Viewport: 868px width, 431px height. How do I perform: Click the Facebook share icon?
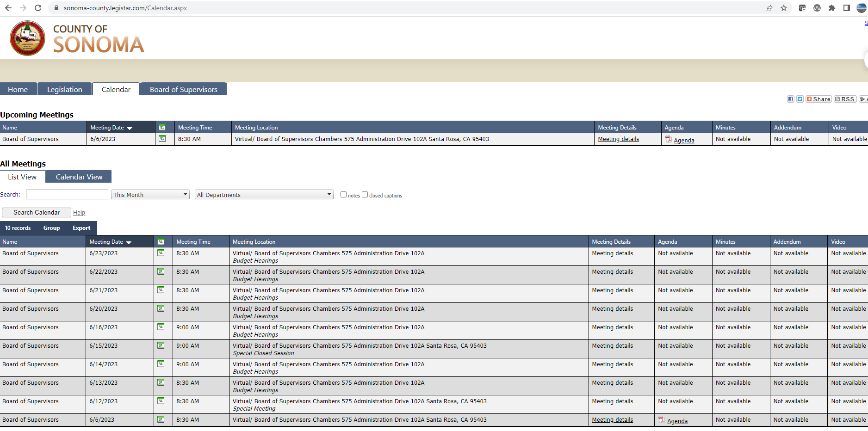point(791,99)
